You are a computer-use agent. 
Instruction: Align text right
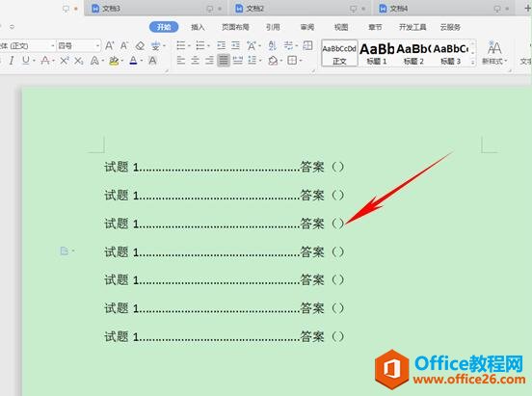(x=209, y=61)
